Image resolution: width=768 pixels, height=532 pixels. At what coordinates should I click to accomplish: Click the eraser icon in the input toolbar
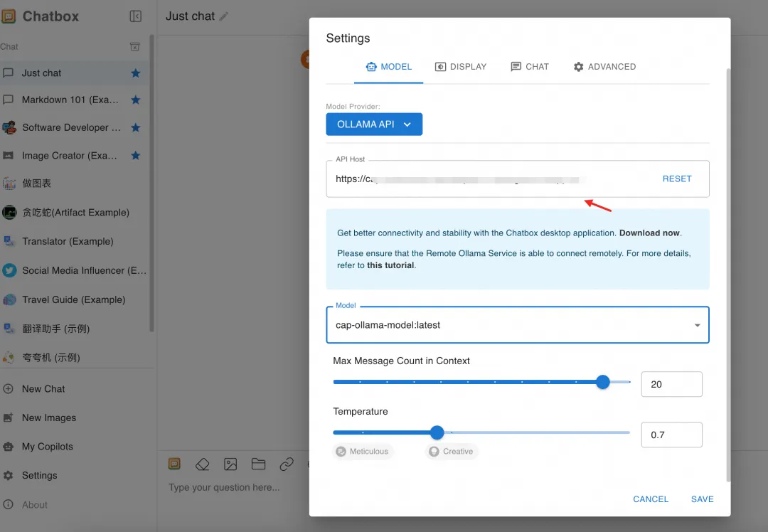pos(202,464)
